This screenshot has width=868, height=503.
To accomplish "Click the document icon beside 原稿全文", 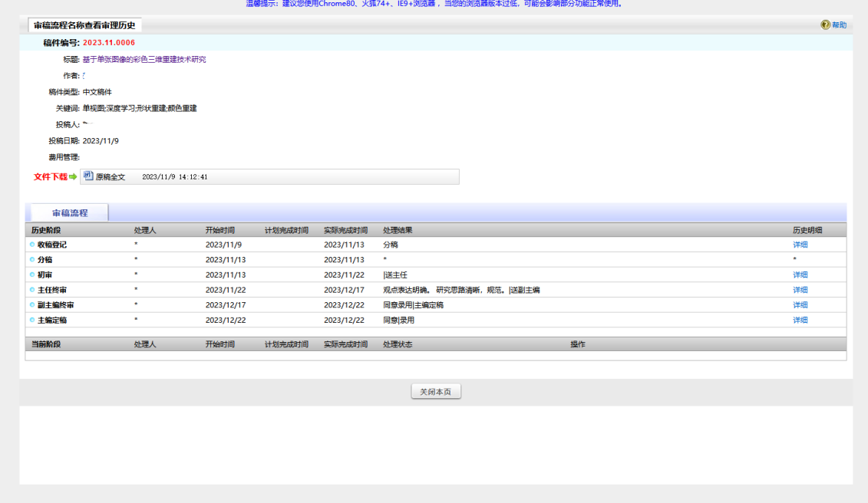I will click(x=88, y=176).
